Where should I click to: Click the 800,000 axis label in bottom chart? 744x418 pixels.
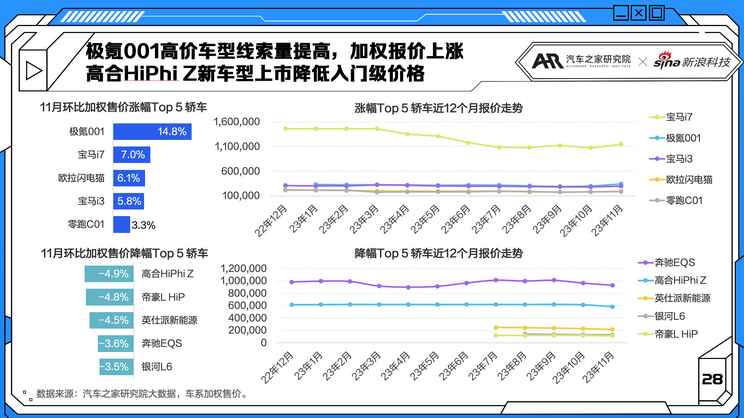247,293
